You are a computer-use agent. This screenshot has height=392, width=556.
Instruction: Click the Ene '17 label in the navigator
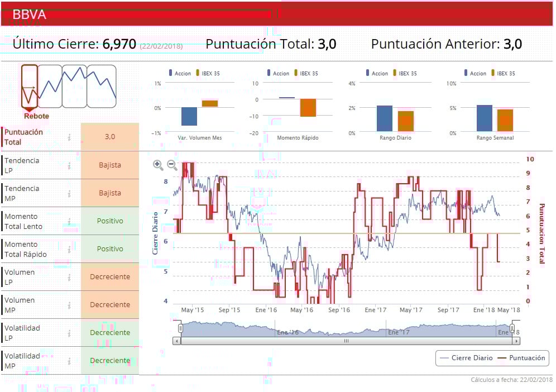(x=399, y=332)
